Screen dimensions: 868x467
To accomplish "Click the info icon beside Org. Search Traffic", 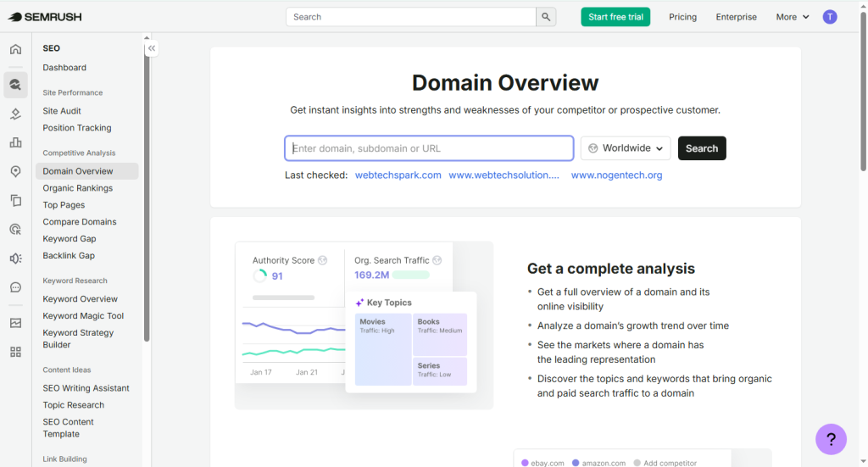I will [437, 260].
